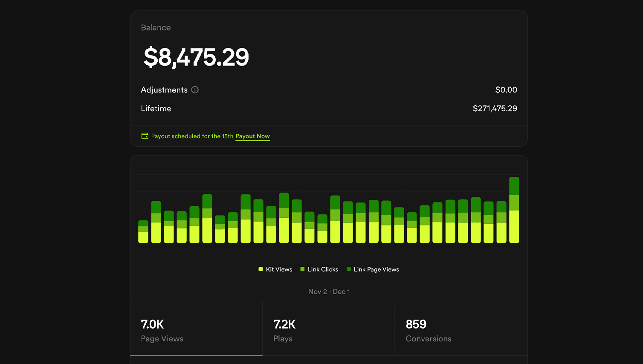Click the payout wallet icon
Image resolution: width=643 pixels, height=364 pixels.
(144, 136)
